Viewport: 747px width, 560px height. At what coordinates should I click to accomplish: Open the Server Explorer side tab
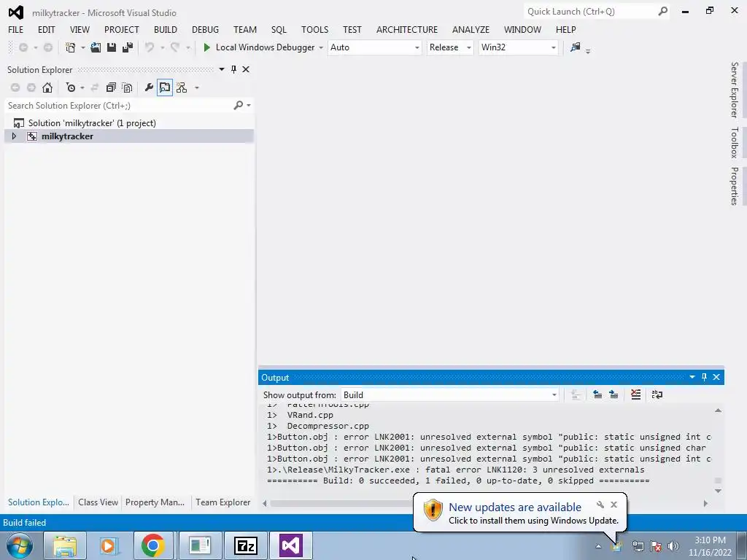pos(735,90)
